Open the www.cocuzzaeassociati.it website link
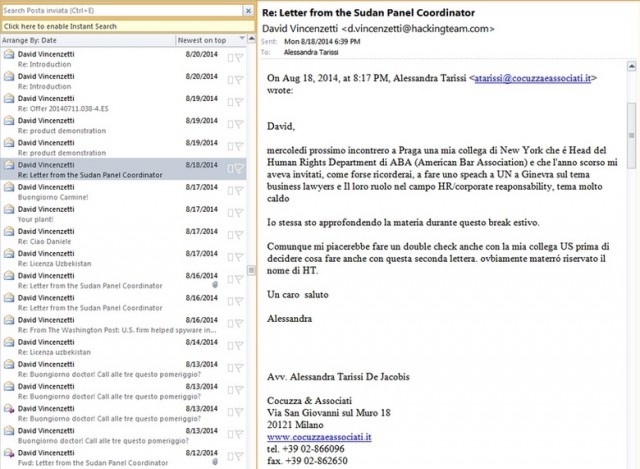Image resolution: width=640 pixels, height=469 pixels. [319, 437]
